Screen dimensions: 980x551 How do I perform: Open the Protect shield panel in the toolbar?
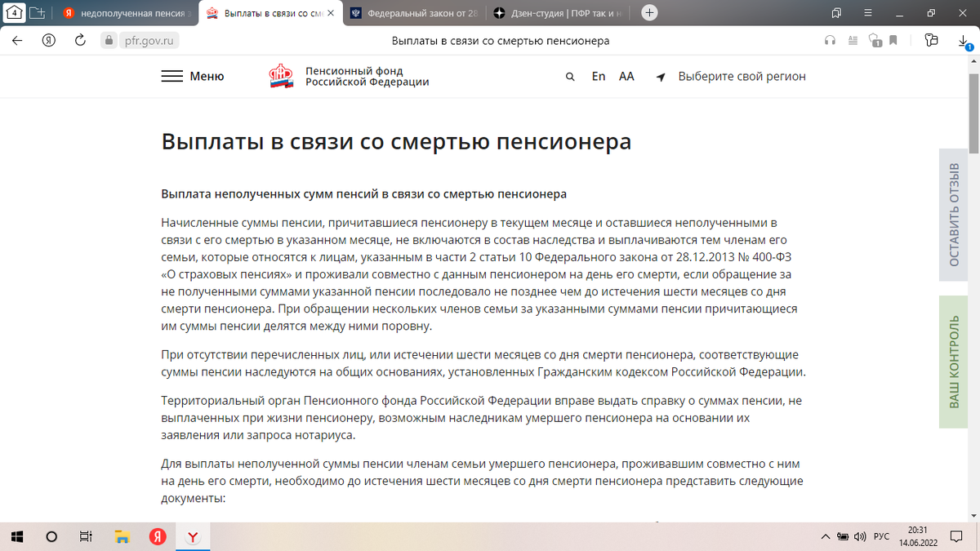875,39
